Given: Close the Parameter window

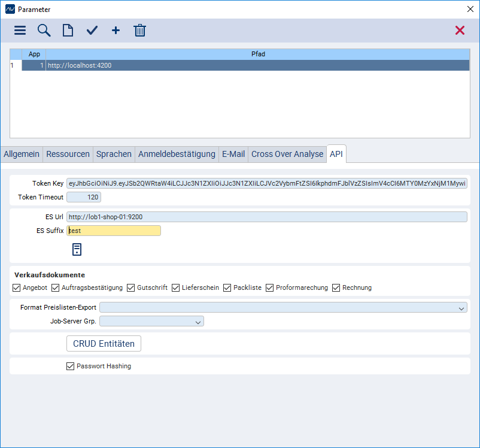Looking at the screenshot, I should [470, 9].
